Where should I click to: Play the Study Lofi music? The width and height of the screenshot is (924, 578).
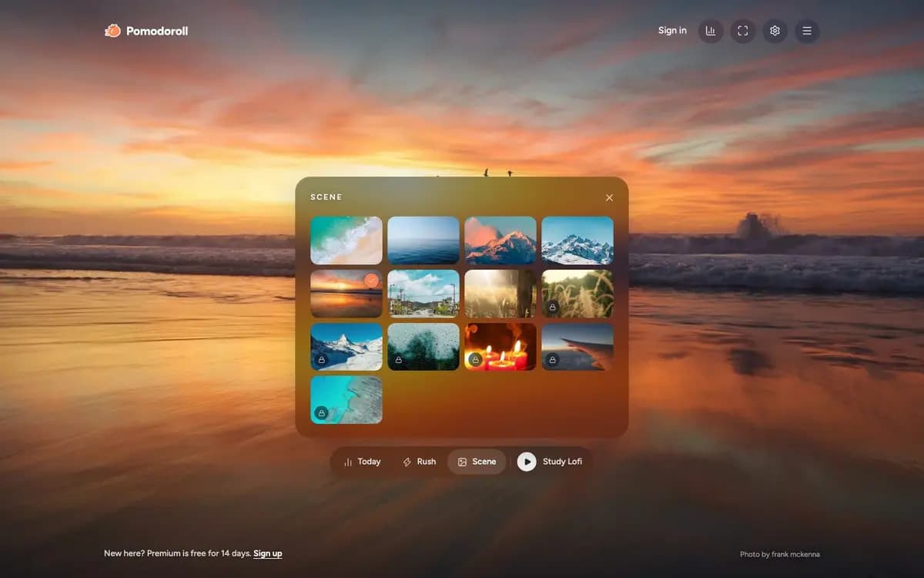pos(527,462)
